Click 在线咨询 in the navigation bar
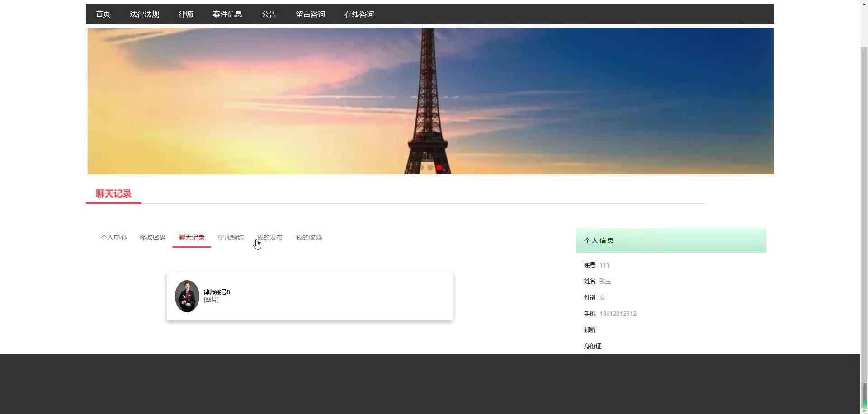This screenshot has width=868, height=414. [359, 14]
